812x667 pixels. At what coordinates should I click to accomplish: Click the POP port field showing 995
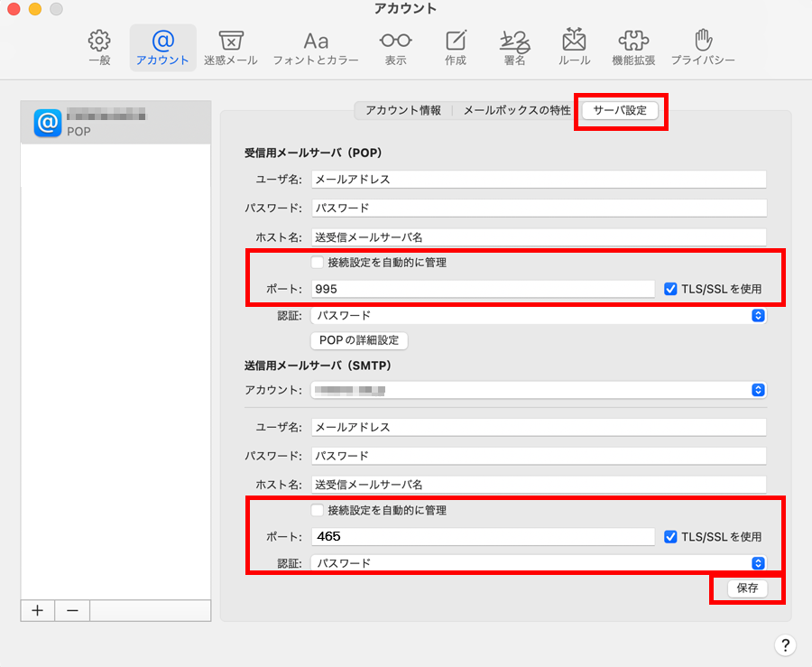click(483, 289)
